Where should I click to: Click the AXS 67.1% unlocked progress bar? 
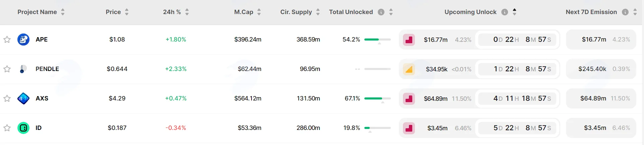pos(377,98)
